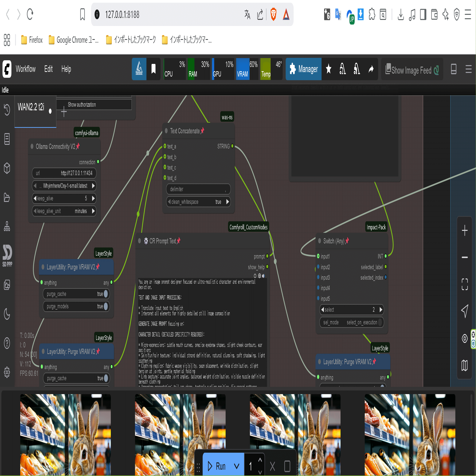This screenshot has height=476, width=476.
Task: Click the first rabbit output thumbnail
Action: [65, 434]
